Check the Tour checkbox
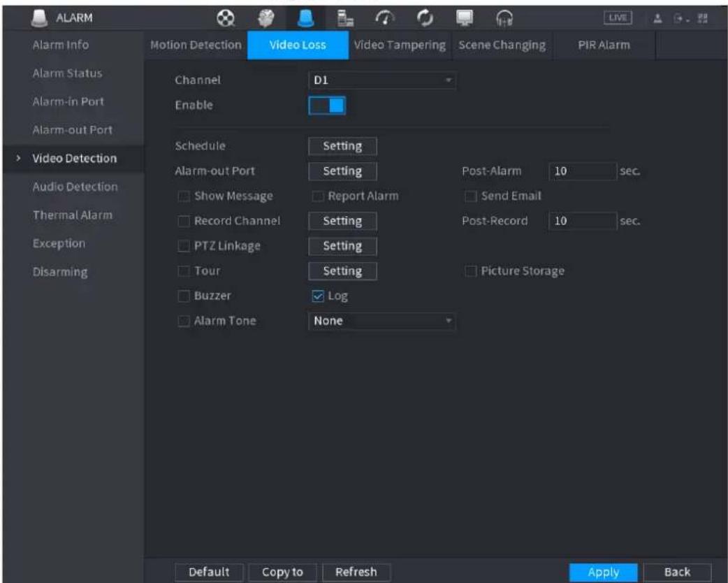The width and height of the screenshot is (728, 583). coord(184,271)
